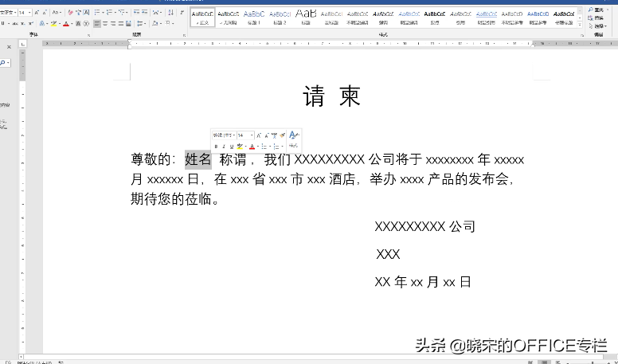This screenshot has height=364, width=618.
Task: Click ribbon Decrease Font Size icon
Action: 45,13
